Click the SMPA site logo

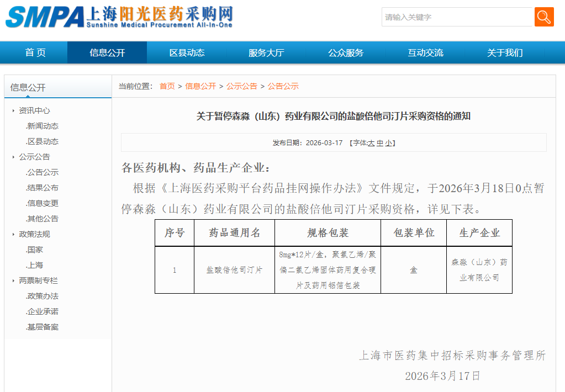119,17
